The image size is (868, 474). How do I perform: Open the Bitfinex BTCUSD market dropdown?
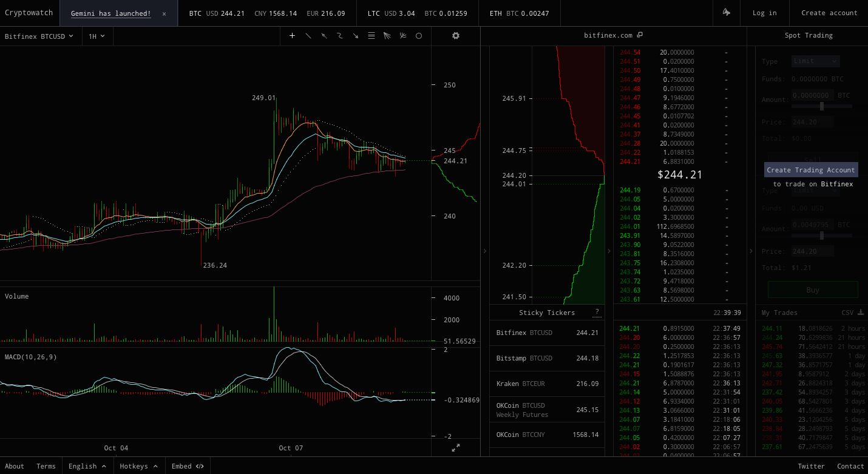[x=39, y=36]
